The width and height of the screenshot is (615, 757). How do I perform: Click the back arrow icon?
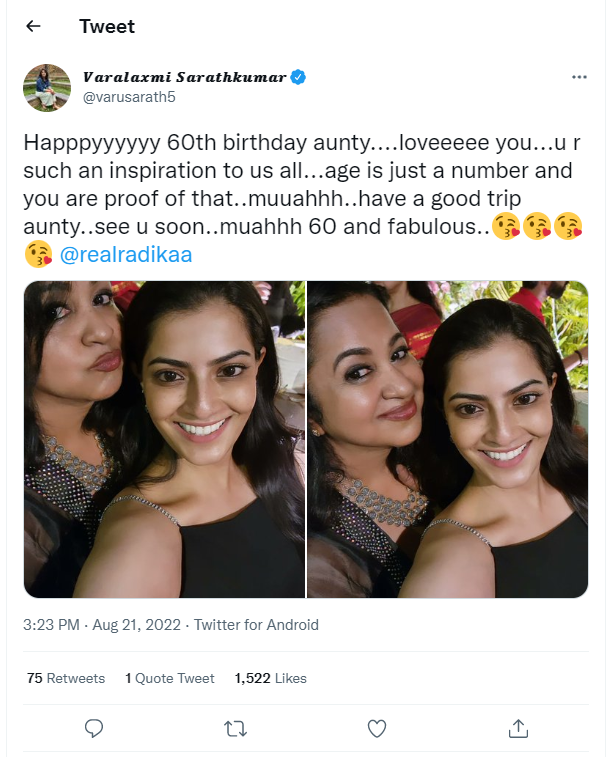click(34, 26)
